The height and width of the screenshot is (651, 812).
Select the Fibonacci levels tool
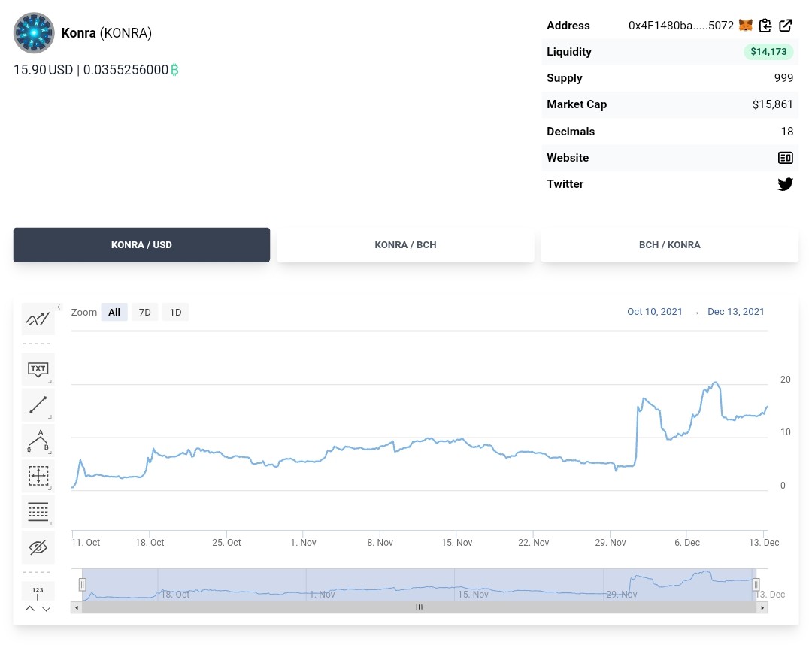(38, 511)
